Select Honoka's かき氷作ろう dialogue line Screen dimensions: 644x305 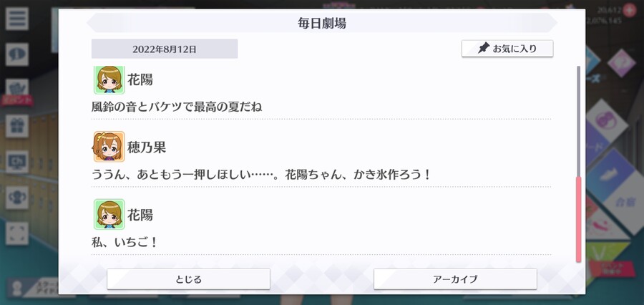tap(260, 175)
